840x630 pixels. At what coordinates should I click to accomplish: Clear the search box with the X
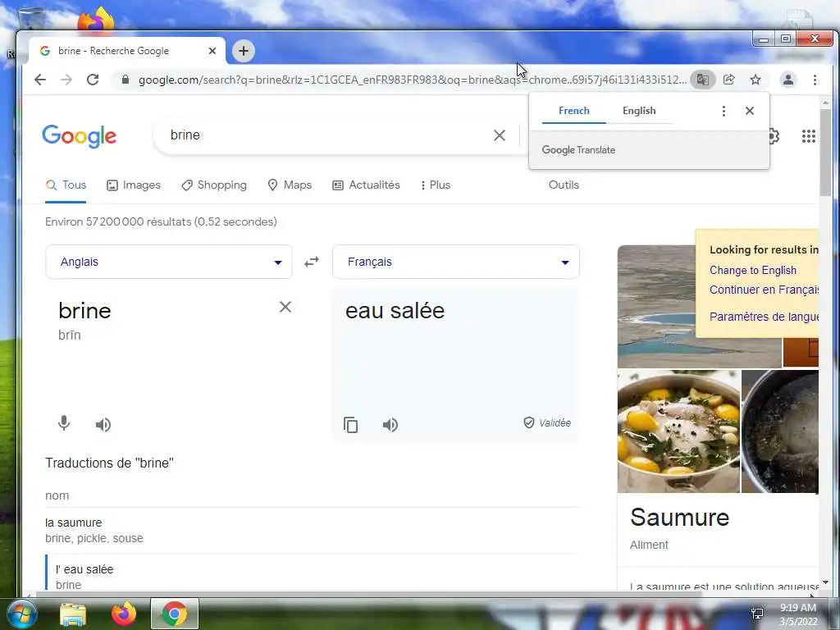[500, 135]
